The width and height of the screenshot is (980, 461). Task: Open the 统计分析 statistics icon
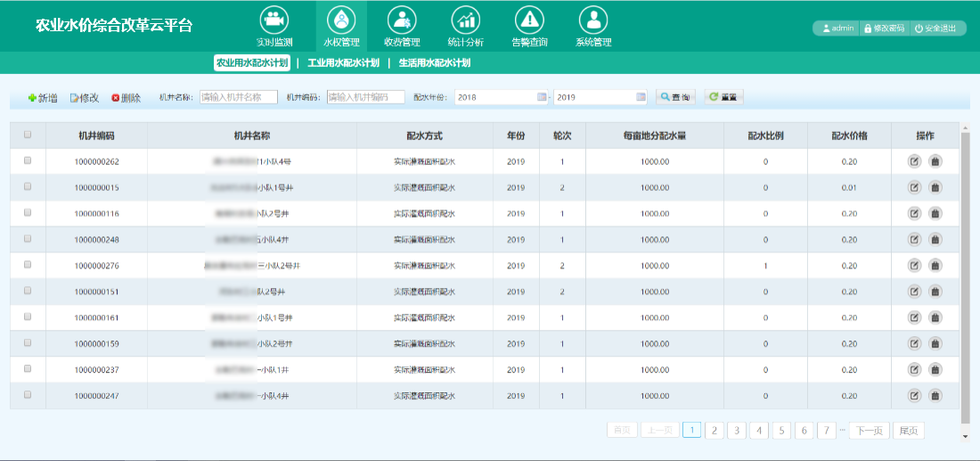466,20
